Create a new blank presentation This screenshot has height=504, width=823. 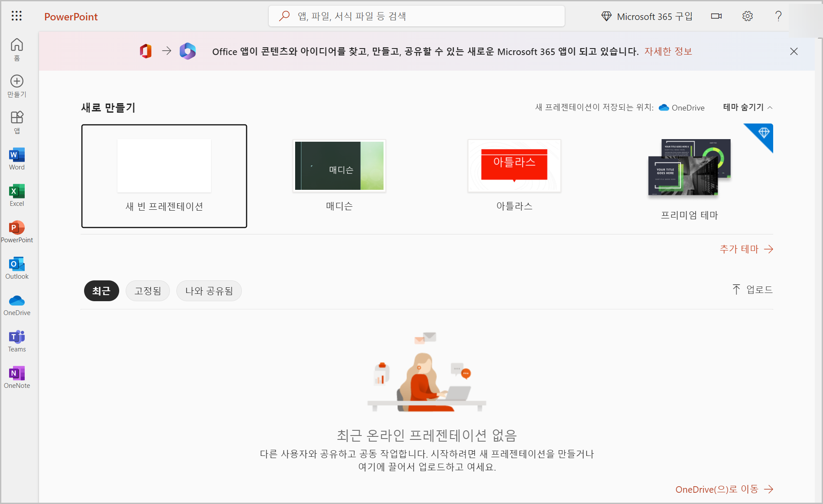(164, 176)
